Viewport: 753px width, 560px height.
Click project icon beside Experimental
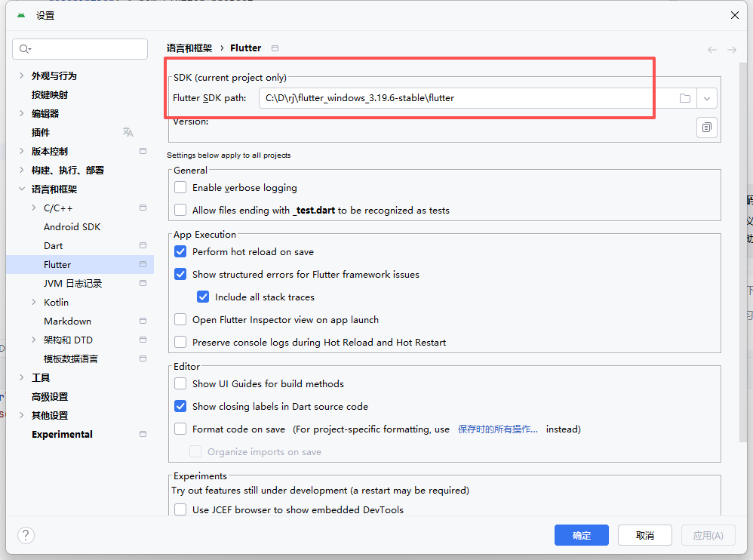(143, 434)
